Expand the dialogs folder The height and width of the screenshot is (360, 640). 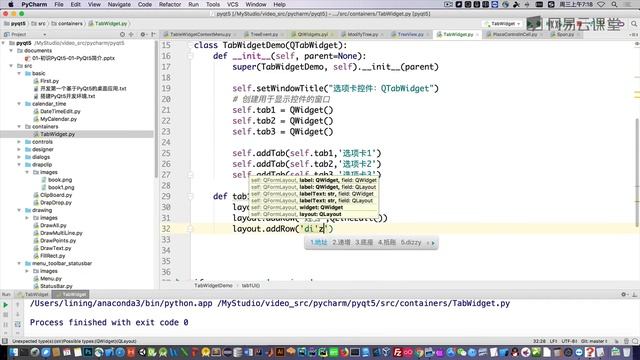(x=19, y=157)
